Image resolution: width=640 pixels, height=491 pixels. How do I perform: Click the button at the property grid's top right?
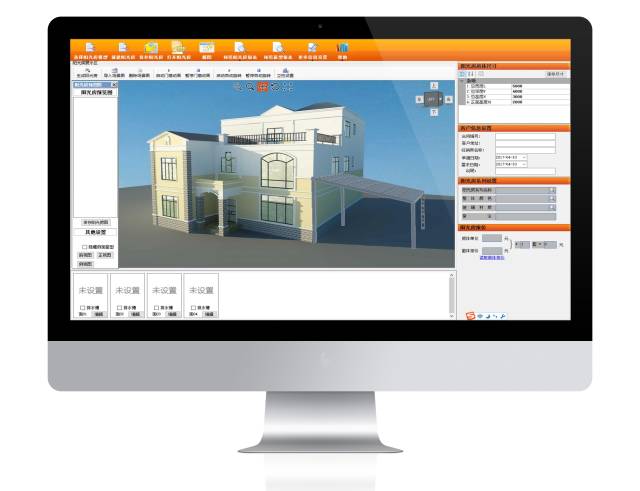tap(556, 74)
